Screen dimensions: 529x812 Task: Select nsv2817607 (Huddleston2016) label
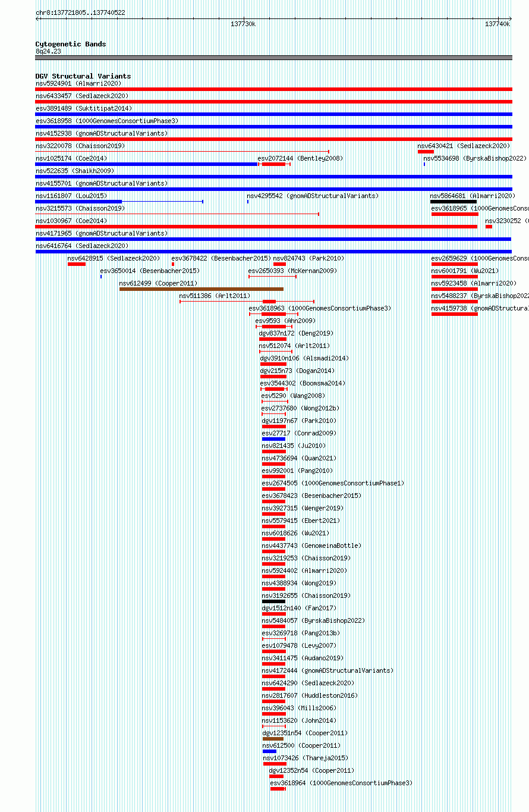coord(310,695)
